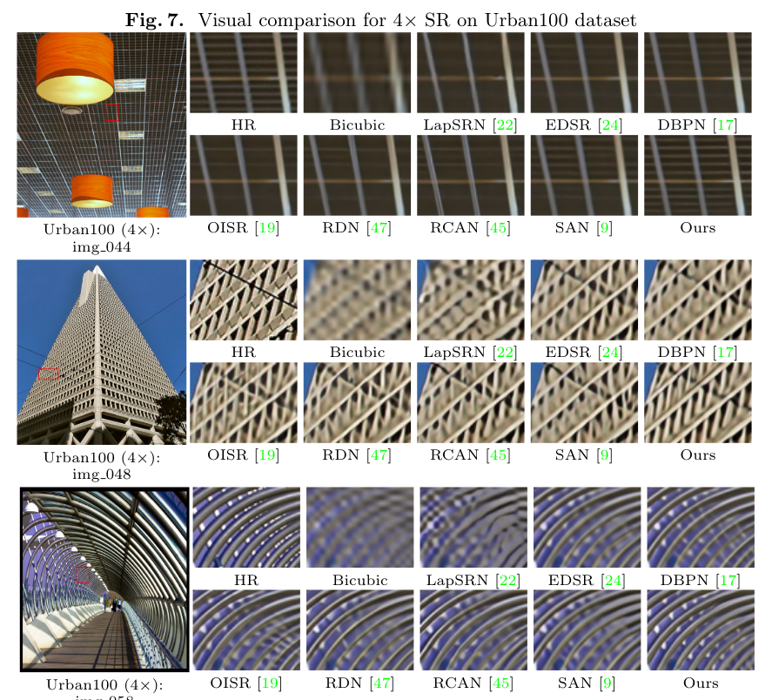Open citation [17] beside DBPN in img_044 group
The image size is (772, 700).
(725, 125)
